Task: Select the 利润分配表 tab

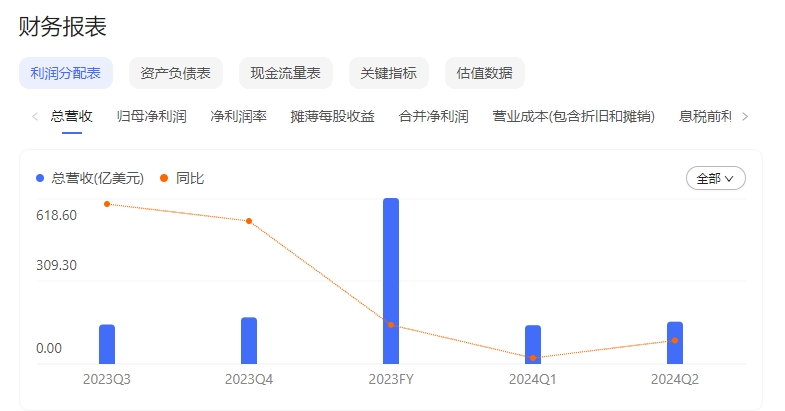Action: tap(66, 73)
